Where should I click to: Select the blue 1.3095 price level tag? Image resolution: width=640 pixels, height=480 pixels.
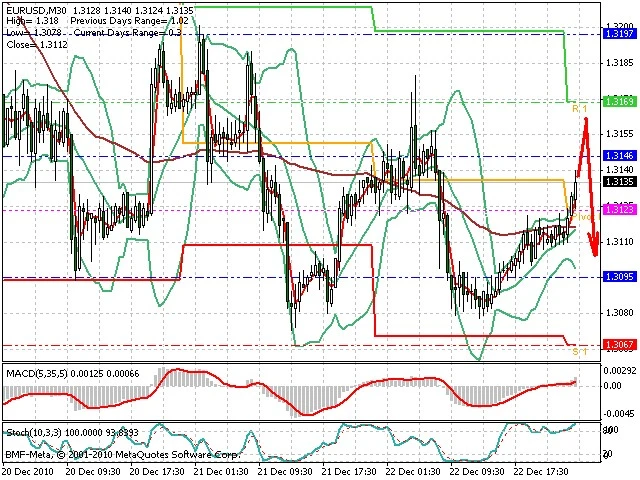pos(619,277)
